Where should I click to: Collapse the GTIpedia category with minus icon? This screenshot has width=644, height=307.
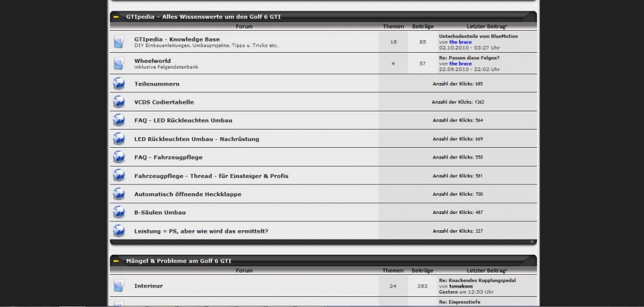tap(116, 16)
